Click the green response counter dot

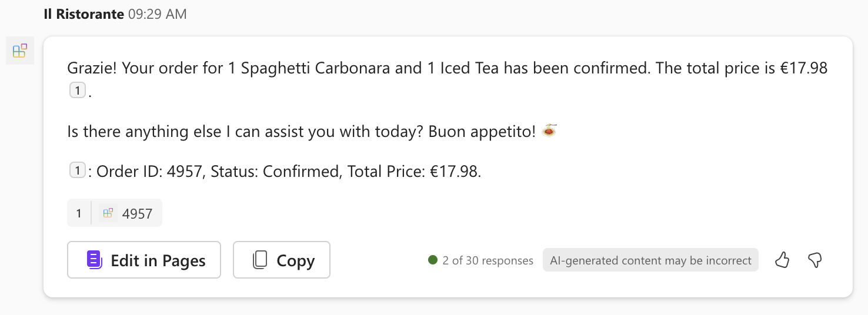click(433, 260)
